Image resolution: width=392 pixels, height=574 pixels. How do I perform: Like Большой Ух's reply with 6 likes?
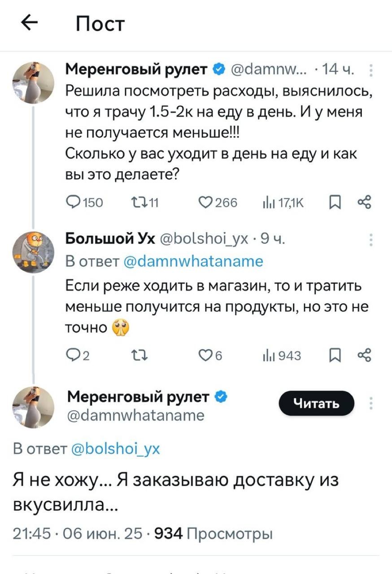click(206, 356)
